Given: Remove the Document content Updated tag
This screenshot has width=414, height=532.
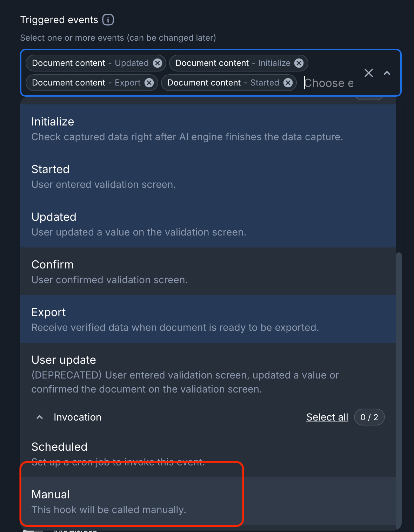Looking at the screenshot, I should (x=158, y=63).
